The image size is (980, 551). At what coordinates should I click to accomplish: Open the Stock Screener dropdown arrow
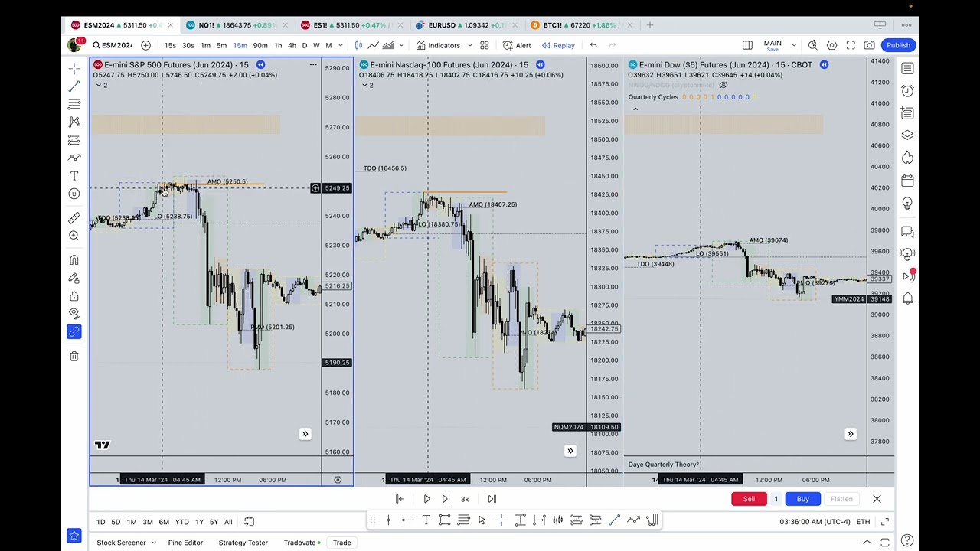point(153,543)
